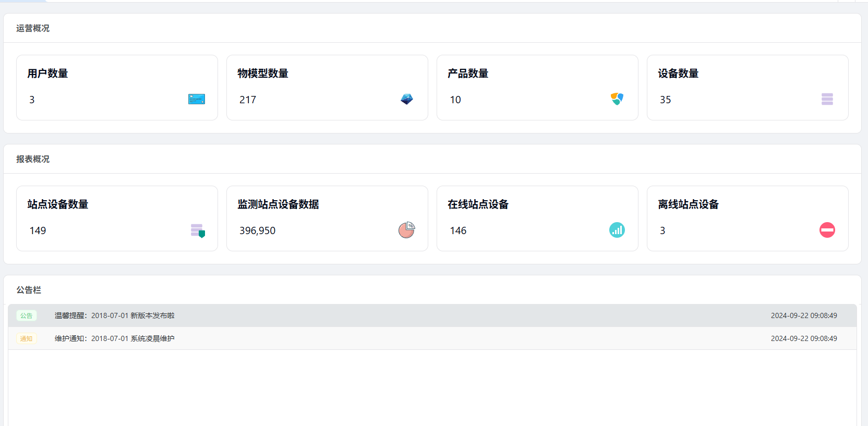This screenshot has height=426, width=868.
Task: Click the 物模型数量 value 217
Action: click(248, 100)
